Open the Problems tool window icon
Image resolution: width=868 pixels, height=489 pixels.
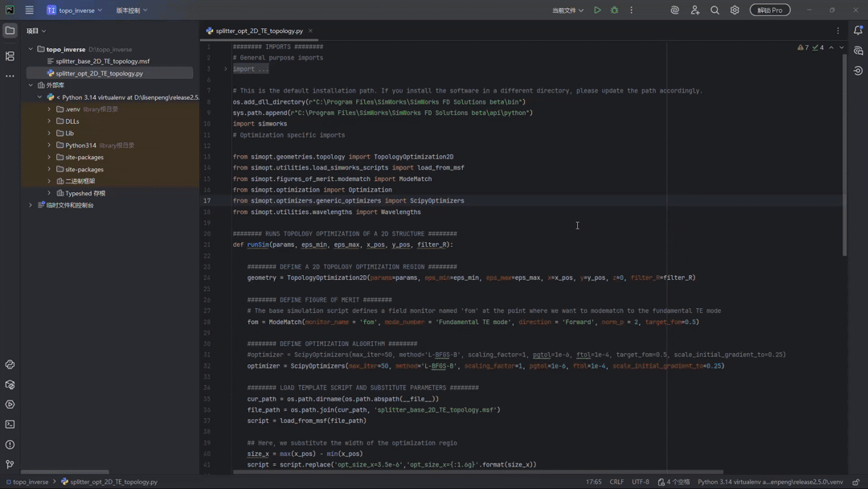[x=10, y=445]
